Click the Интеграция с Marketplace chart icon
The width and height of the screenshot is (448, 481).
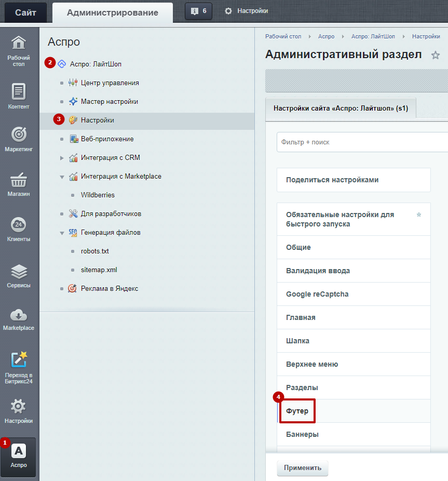coord(73,177)
